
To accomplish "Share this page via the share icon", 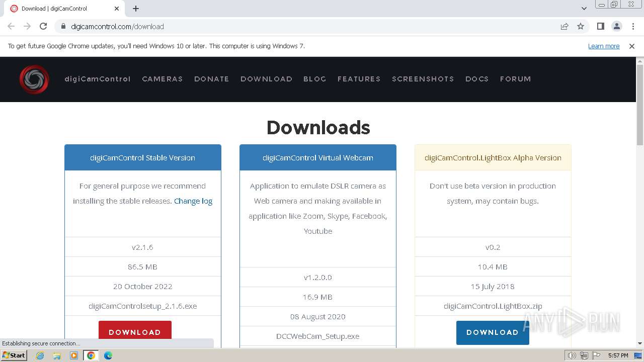I will point(565,26).
